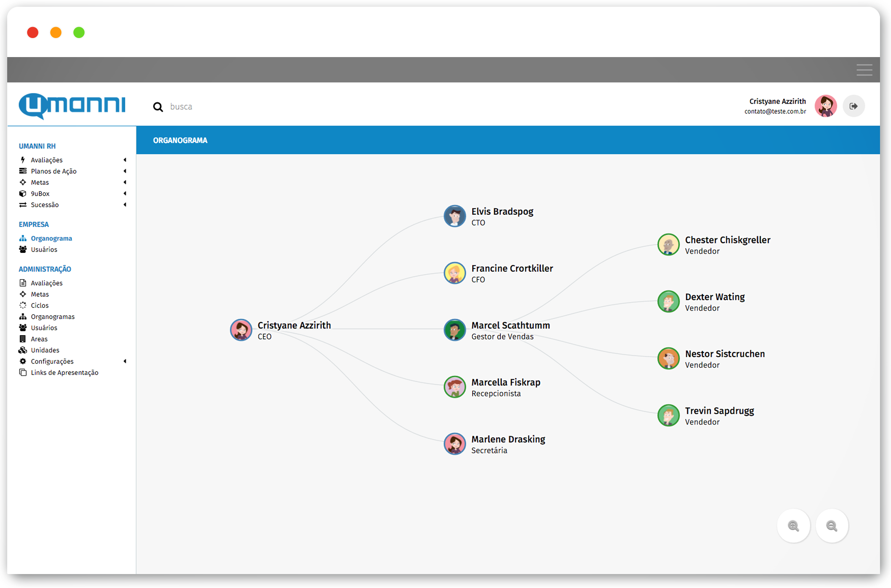
Task: Click the zoom out magnifier button
Action: pyautogui.click(x=832, y=525)
